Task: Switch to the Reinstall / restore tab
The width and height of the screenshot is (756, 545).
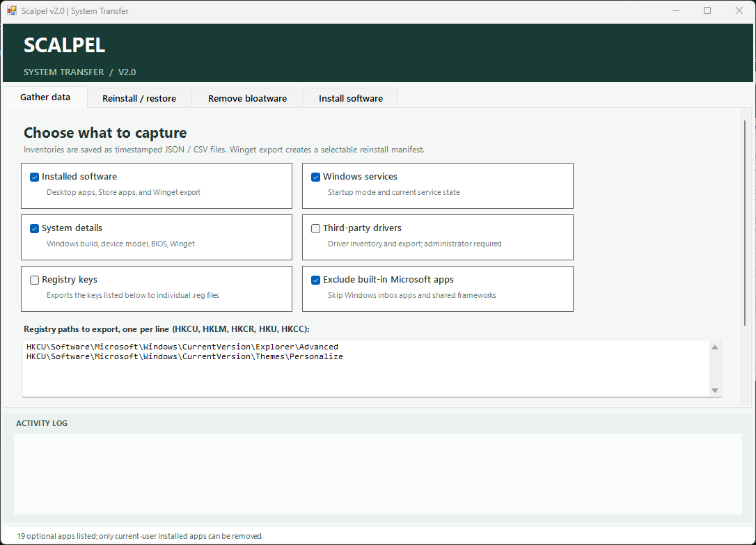Action: (x=139, y=98)
